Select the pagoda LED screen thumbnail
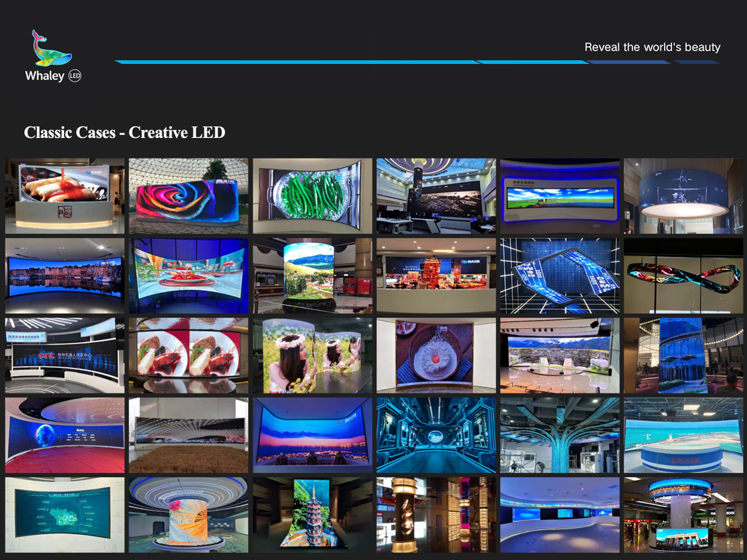747x560 pixels. click(x=312, y=515)
